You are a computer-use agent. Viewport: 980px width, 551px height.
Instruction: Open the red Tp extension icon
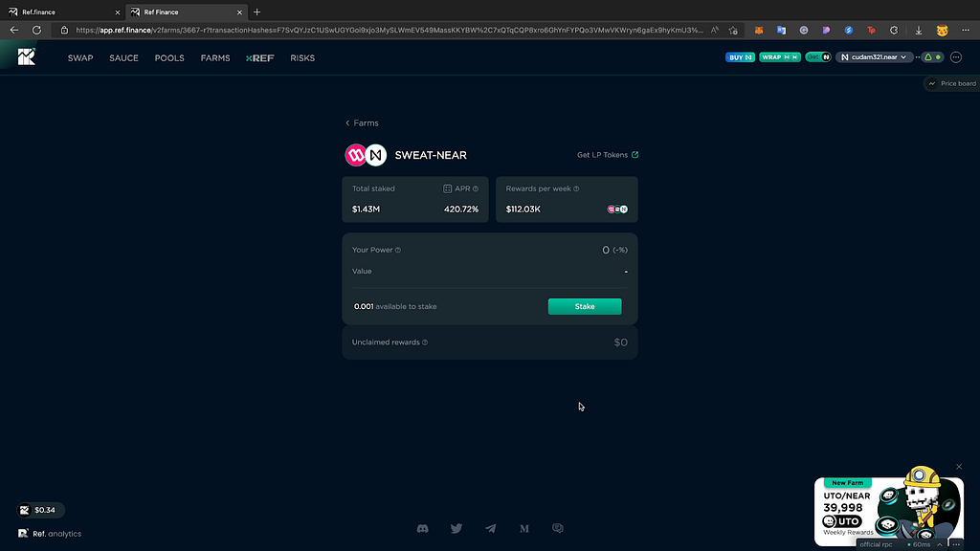pyautogui.click(x=871, y=30)
